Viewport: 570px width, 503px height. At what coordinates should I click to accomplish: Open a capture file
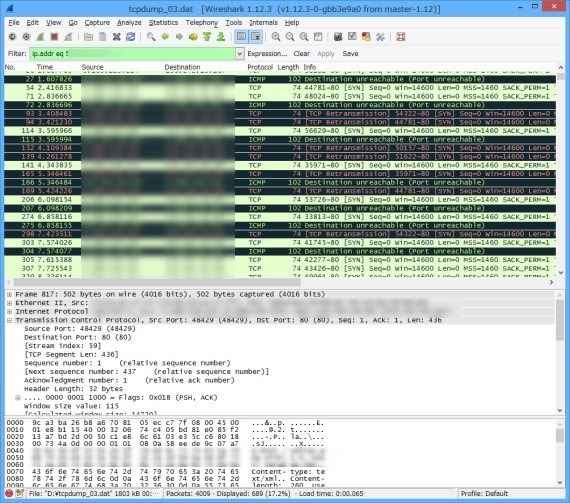click(88, 37)
